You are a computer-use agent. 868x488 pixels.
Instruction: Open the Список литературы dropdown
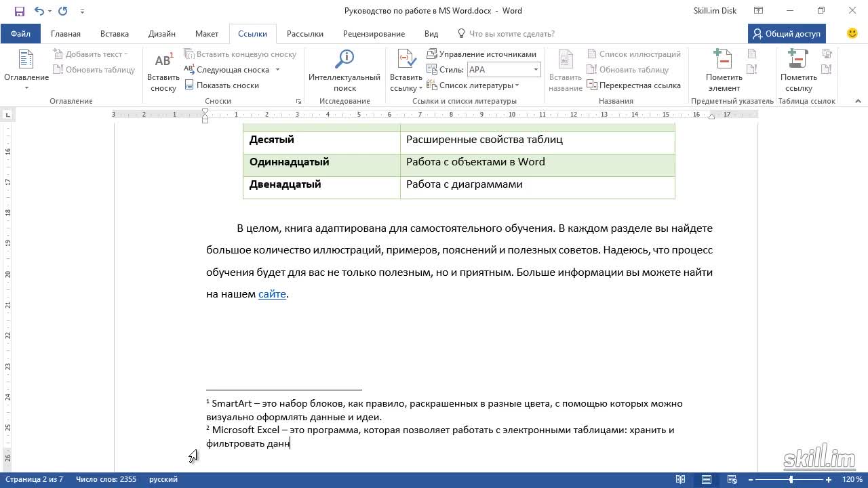[473, 85]
